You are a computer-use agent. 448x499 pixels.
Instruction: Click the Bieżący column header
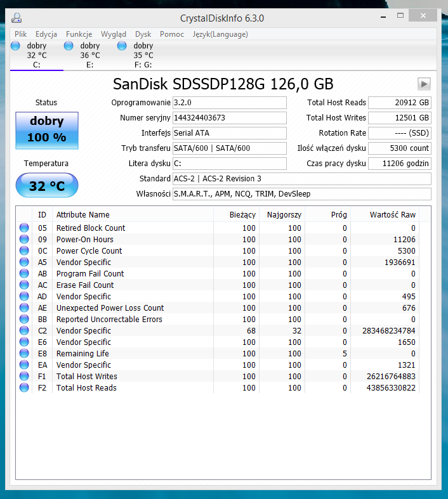click(x=236, y=215)
